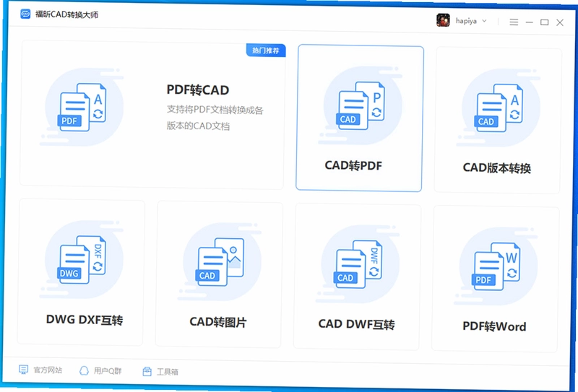
Task: Open the 用户Q群 link
Action: [x=108, y=371]
